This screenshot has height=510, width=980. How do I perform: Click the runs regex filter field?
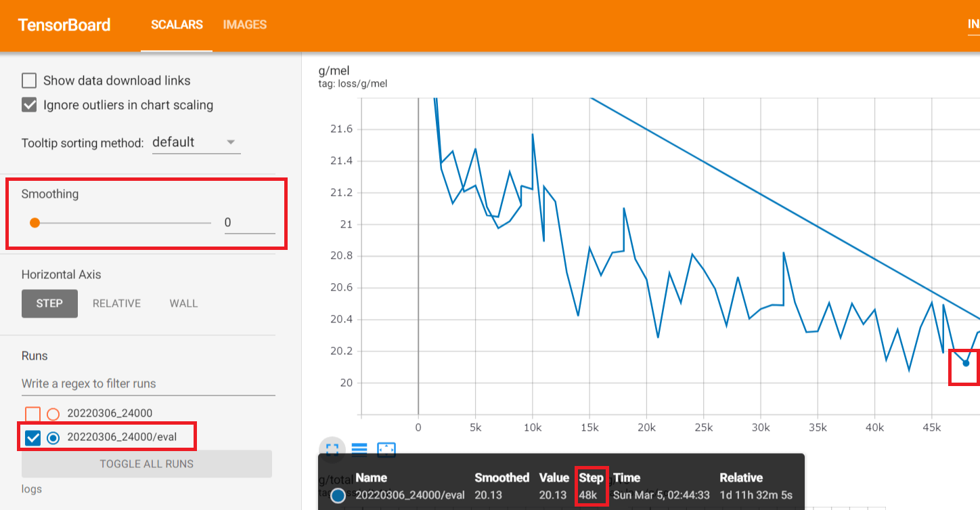point(148,384)
